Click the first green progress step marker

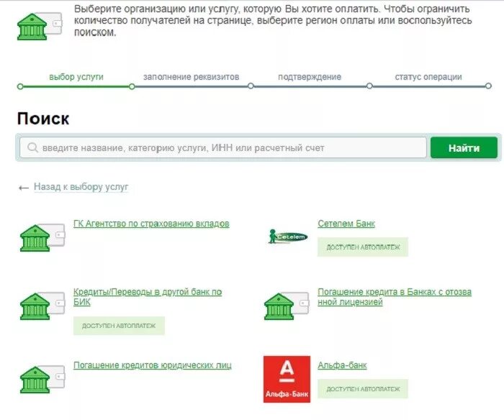click(20, 86)
